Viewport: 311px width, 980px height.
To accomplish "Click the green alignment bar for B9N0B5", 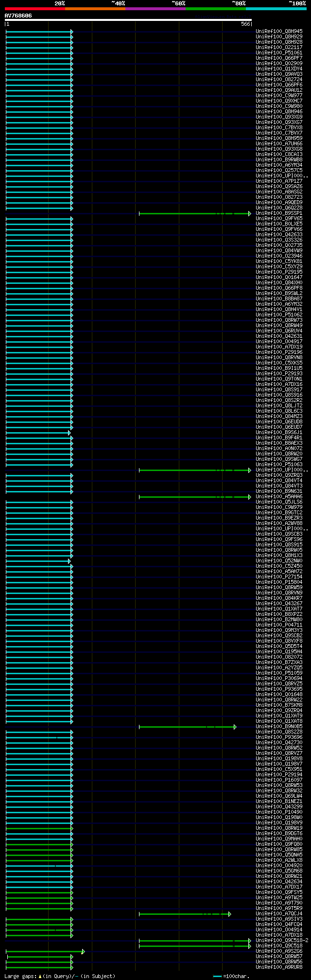I will pos(188,727).
